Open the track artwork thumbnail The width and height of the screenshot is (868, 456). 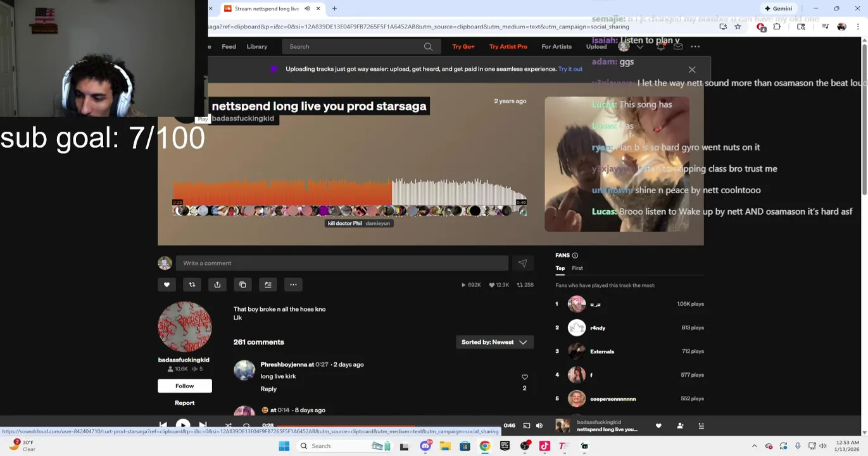617,164
